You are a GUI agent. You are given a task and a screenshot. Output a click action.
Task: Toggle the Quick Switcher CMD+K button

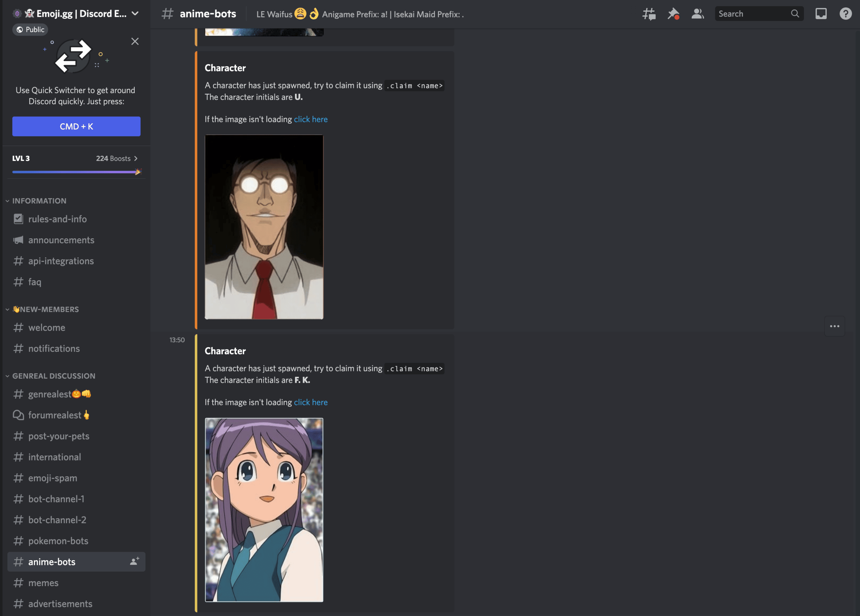click(76, 126)
